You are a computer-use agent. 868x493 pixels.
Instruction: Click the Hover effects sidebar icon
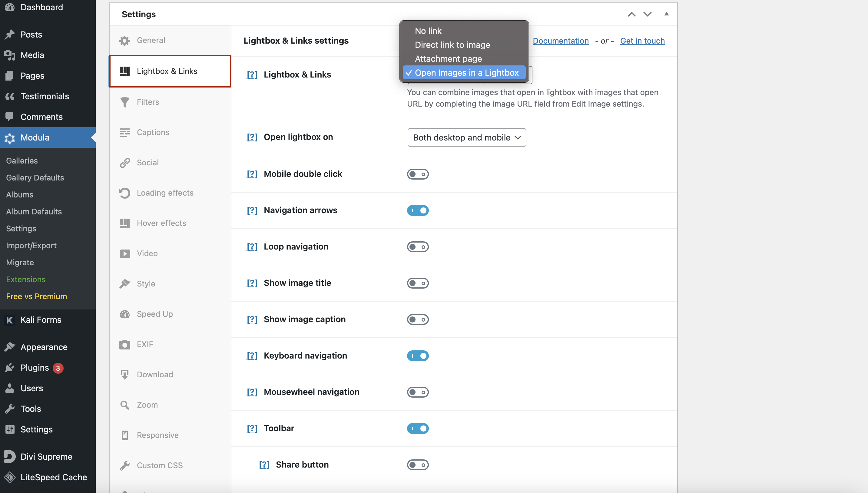[124, 222]
